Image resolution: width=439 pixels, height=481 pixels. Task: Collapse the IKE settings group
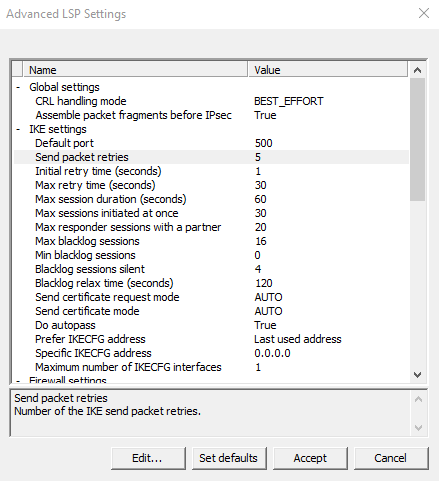[x=18, y=129]
